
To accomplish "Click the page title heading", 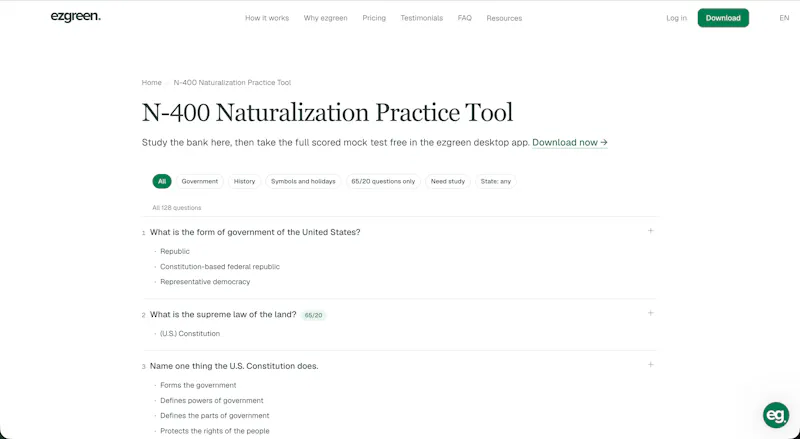I will point(328,112).
